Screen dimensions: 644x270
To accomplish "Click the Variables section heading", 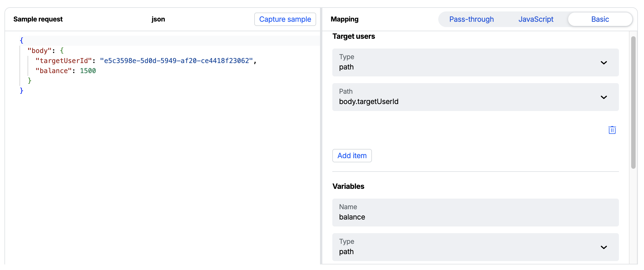I will coord(348,186).
